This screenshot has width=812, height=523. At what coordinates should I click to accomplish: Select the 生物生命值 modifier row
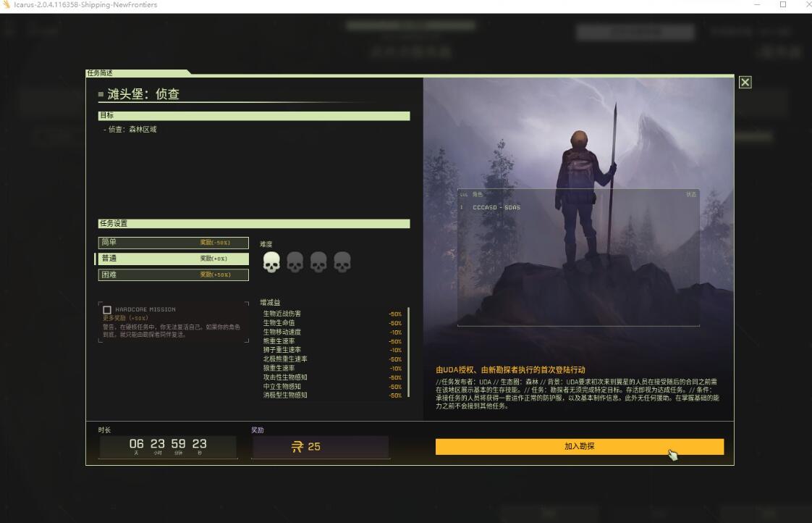(332, 323)
